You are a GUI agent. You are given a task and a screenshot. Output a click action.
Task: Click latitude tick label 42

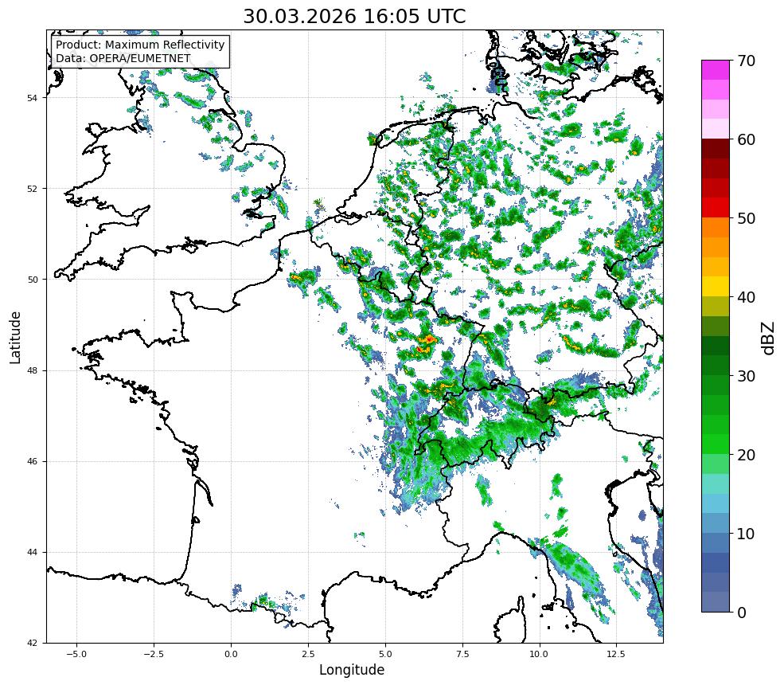pyautogui.click(x=31, y=643)
